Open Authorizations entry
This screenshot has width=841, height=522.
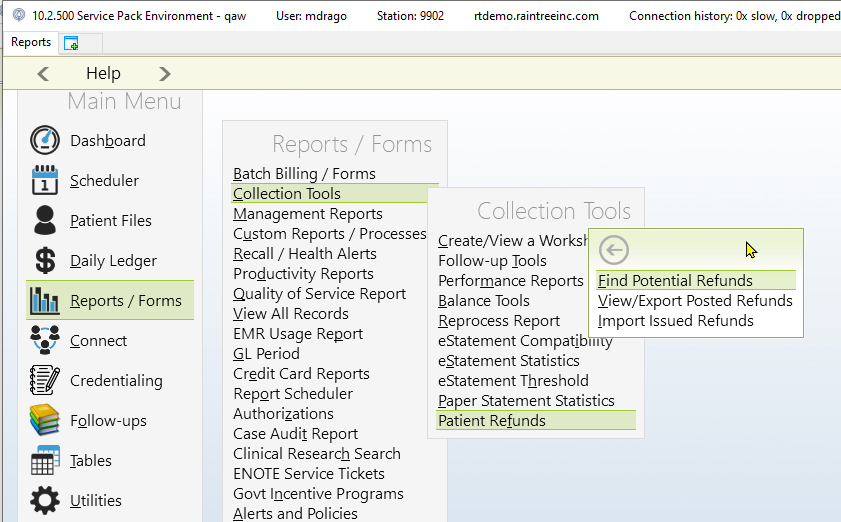283,414
